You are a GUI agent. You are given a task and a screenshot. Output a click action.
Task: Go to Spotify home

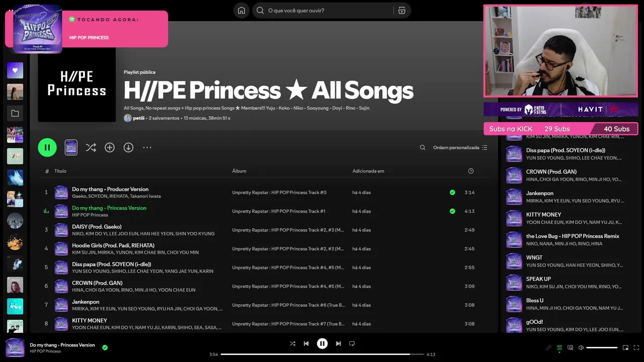242,11
